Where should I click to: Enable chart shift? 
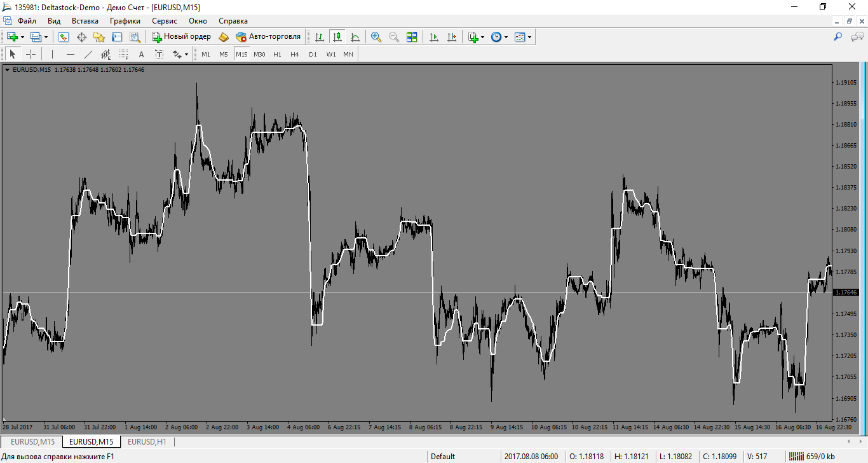coord(452,37)
